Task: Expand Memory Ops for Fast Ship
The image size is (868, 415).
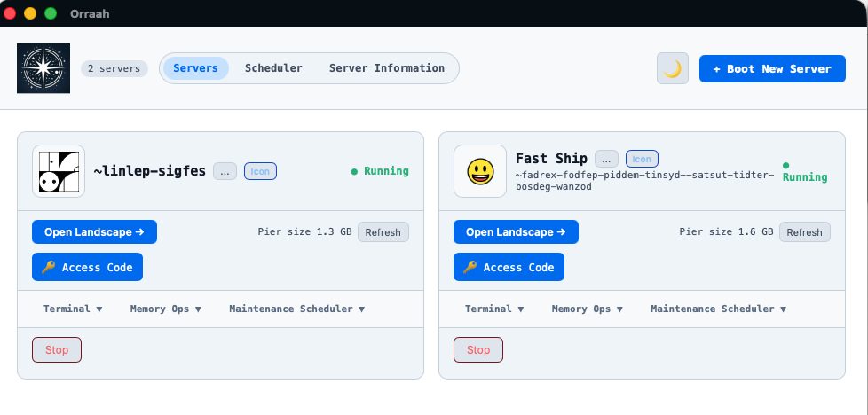Action: (588, 309)
